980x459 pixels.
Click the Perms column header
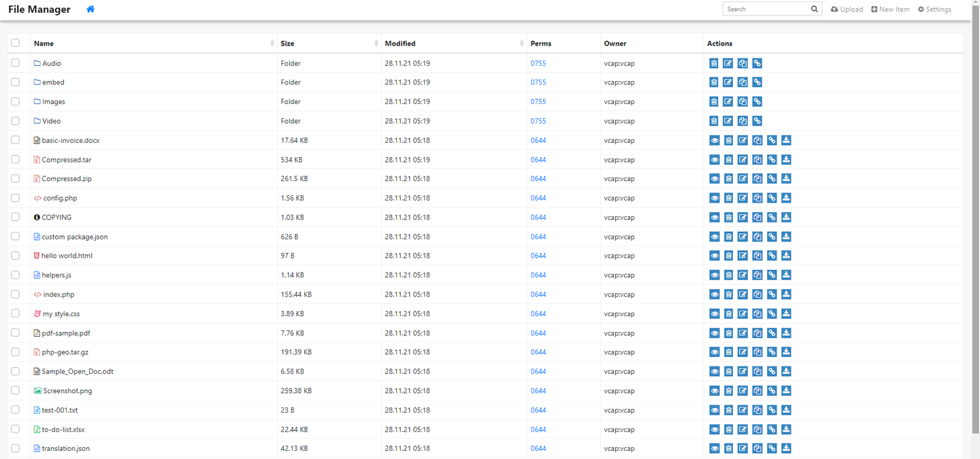pos(541,44)
